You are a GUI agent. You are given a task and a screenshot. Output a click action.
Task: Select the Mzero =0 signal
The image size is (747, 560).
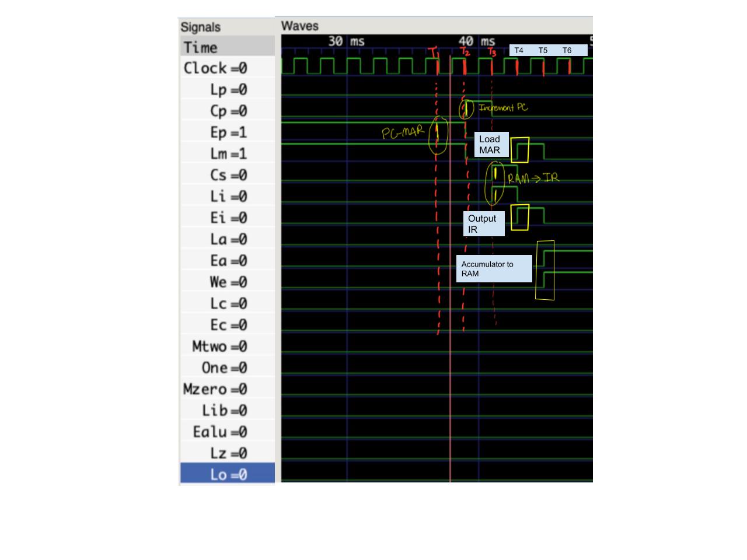tap(228, 389)
